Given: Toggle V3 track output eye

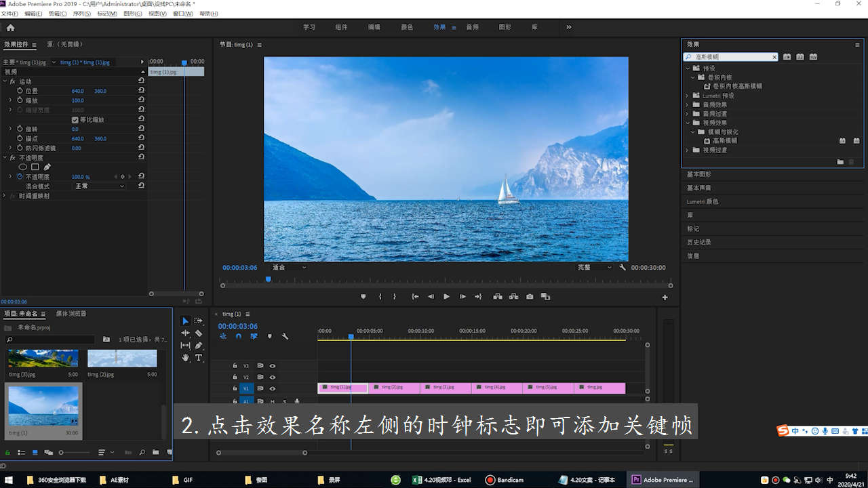Looking at the screenshot, I should 273,365.
